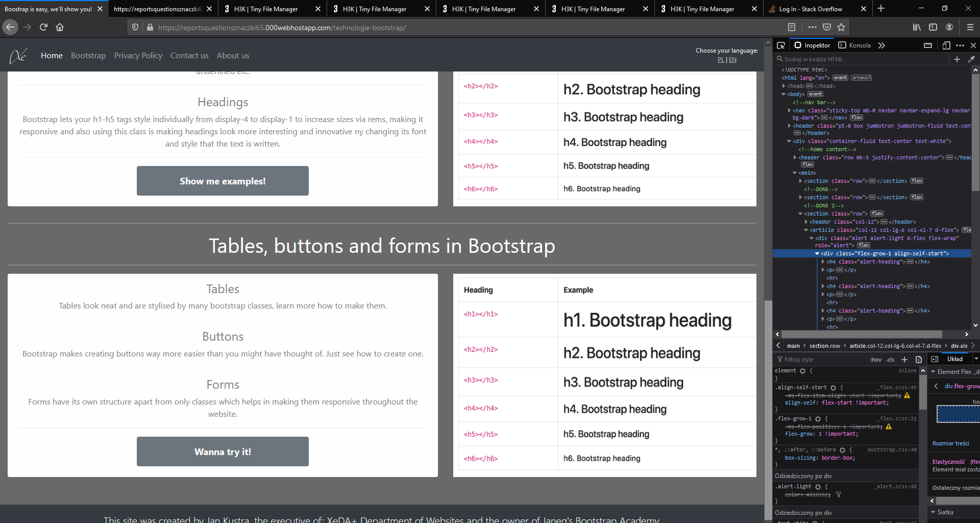Toggle reader view icon in address bar
This screenshot has width=980, height=523.
(x=792, y=27)
